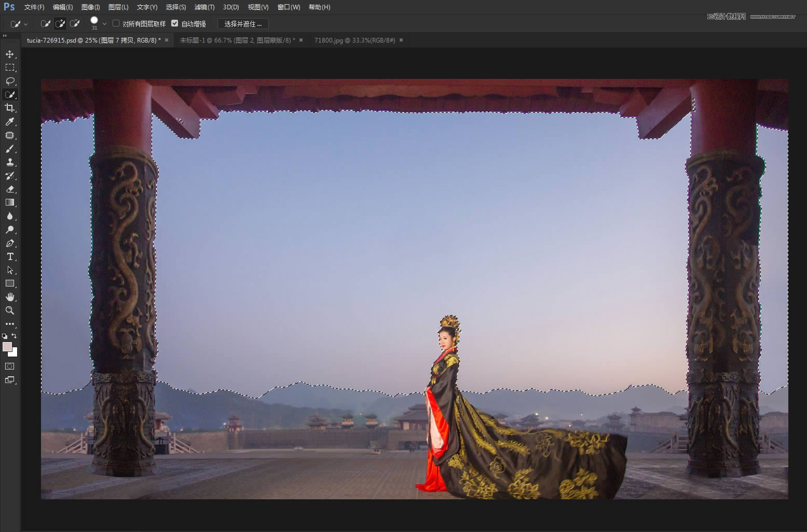This screenshot has width=807, height=532.
Task: Toggle Quick Mask mode icon
Action: 9,366
